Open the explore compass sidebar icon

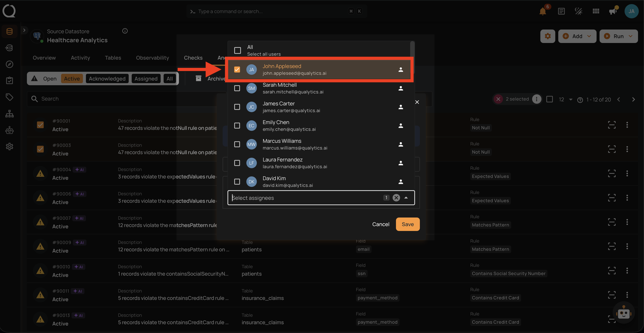(x=10, y=64)
